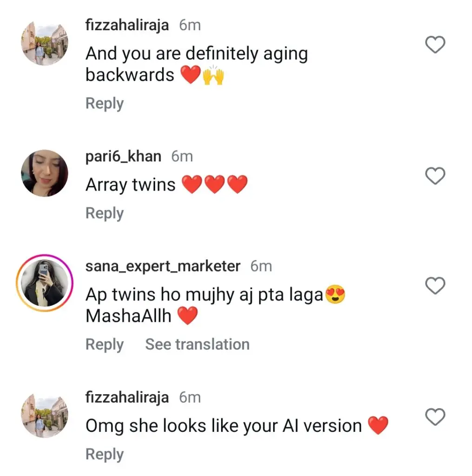Like the "Array twins" comment by pari6_khan

click(x=435, y=176)
